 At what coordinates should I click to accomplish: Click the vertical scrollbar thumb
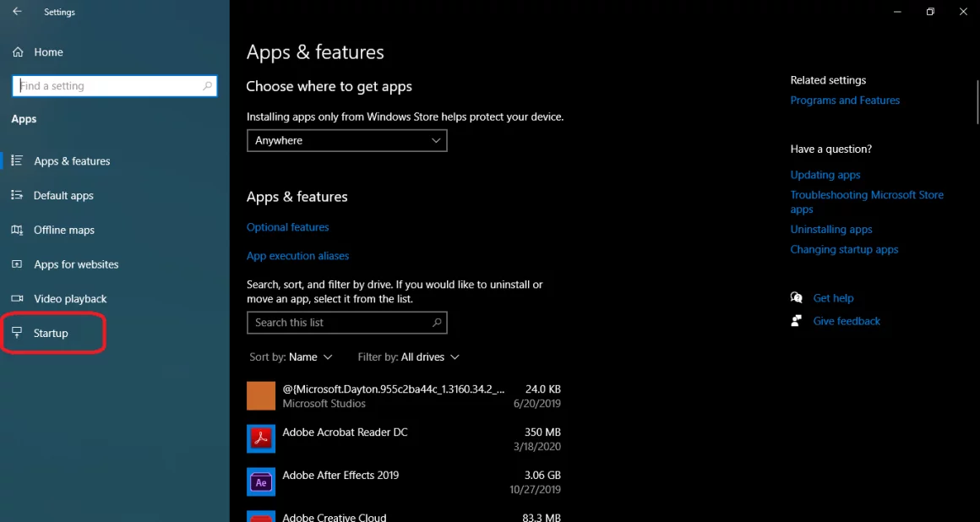point(977,102)
